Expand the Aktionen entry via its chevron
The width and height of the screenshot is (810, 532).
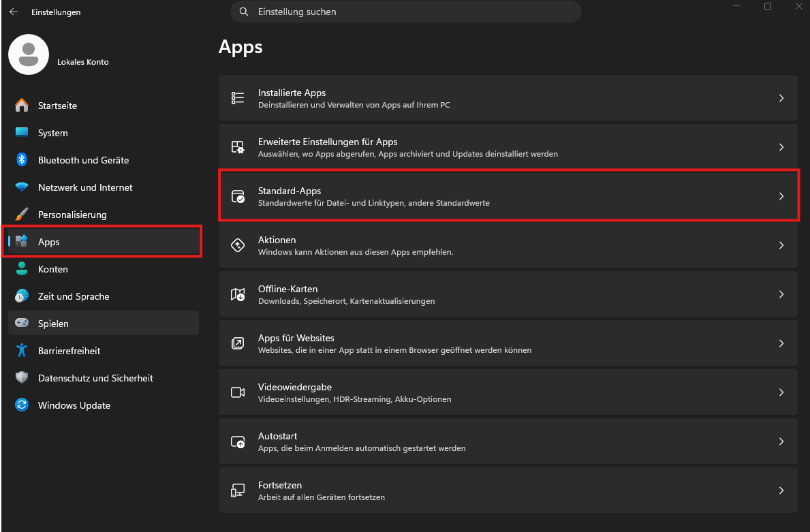[781, 245]
